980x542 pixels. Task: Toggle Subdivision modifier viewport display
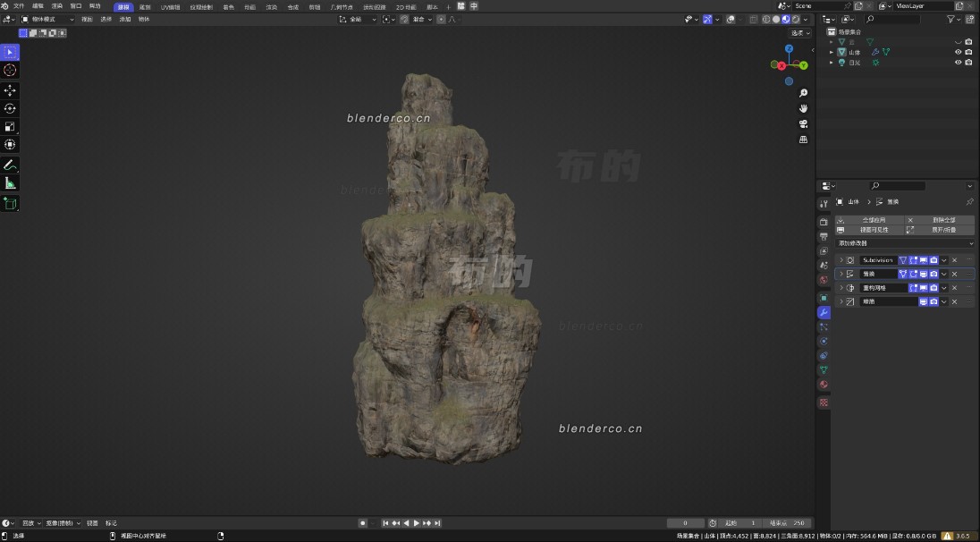pos(923,260)
